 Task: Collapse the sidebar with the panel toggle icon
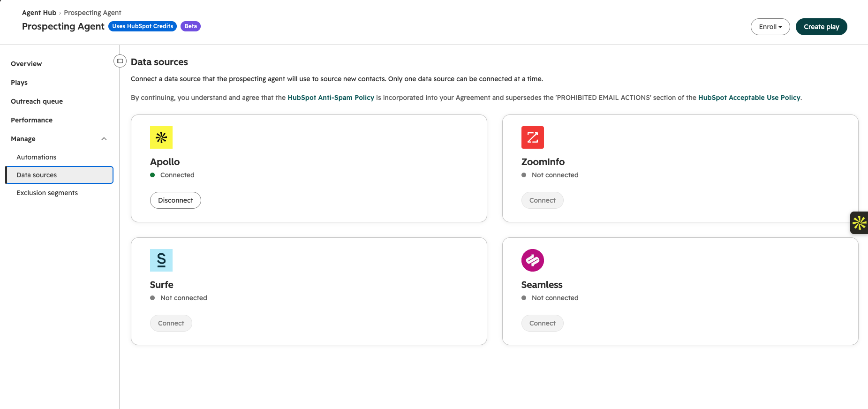coord(120,61)
